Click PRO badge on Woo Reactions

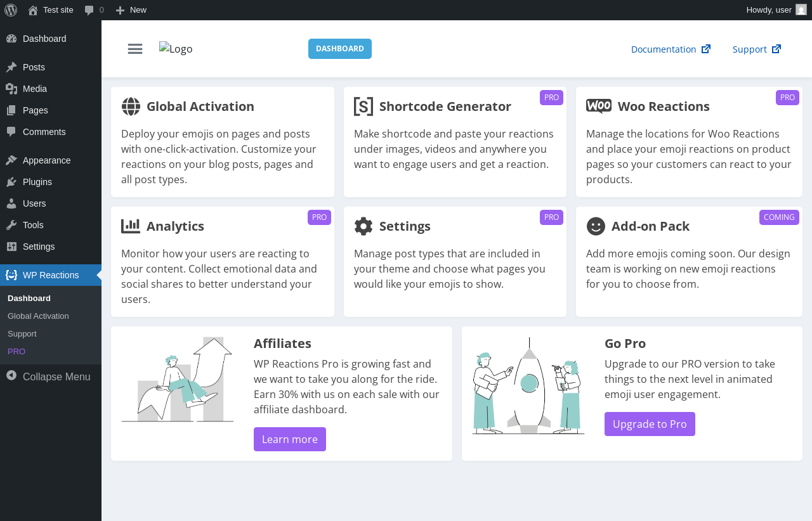point(787,98)
